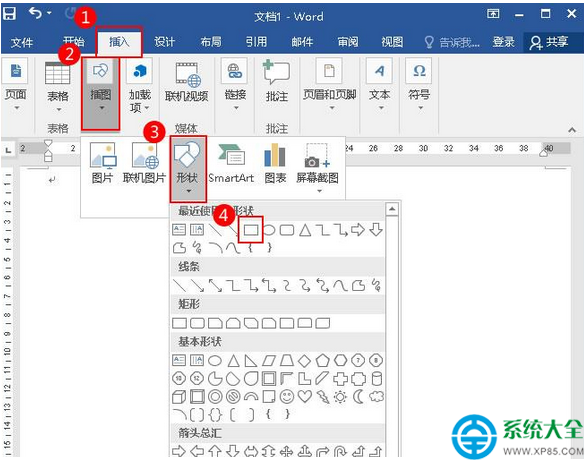This screenshot has height=462, width=586.
Task: Select the cube basic shape
Action: pyautogui.click(x=179, y=397)
